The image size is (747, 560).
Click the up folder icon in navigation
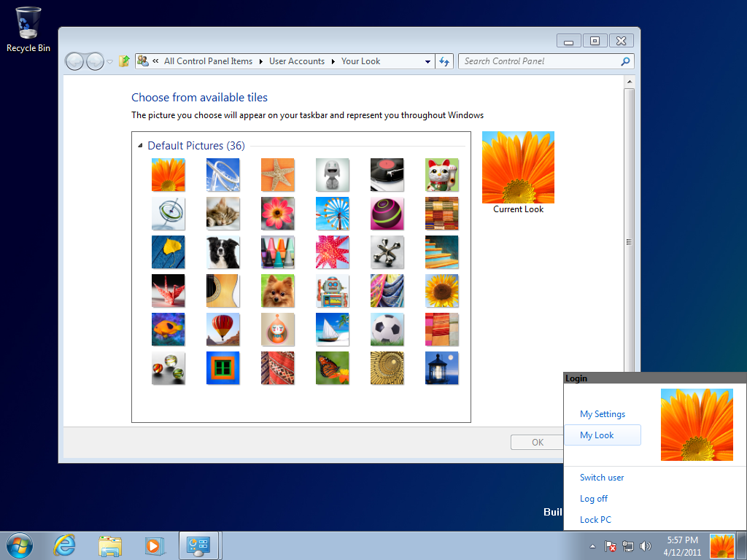(x=124, y=61)
